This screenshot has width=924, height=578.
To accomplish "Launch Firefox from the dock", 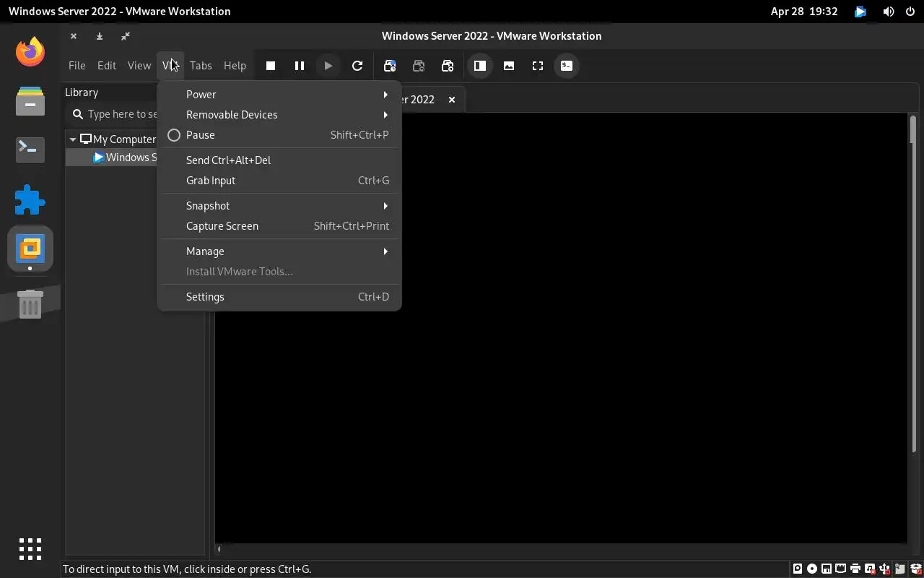I will pyautogui.click(x=30, y=51).
